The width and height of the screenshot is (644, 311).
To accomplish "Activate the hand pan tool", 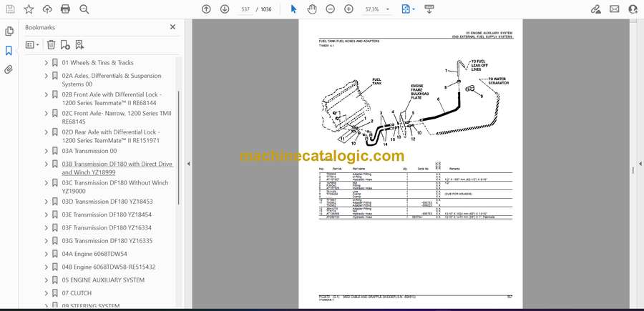I will [312, 9].
